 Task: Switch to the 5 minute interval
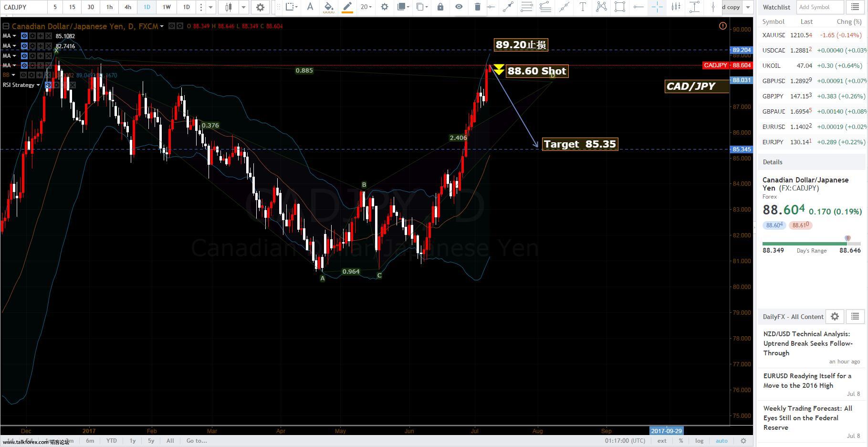(55, 7)
